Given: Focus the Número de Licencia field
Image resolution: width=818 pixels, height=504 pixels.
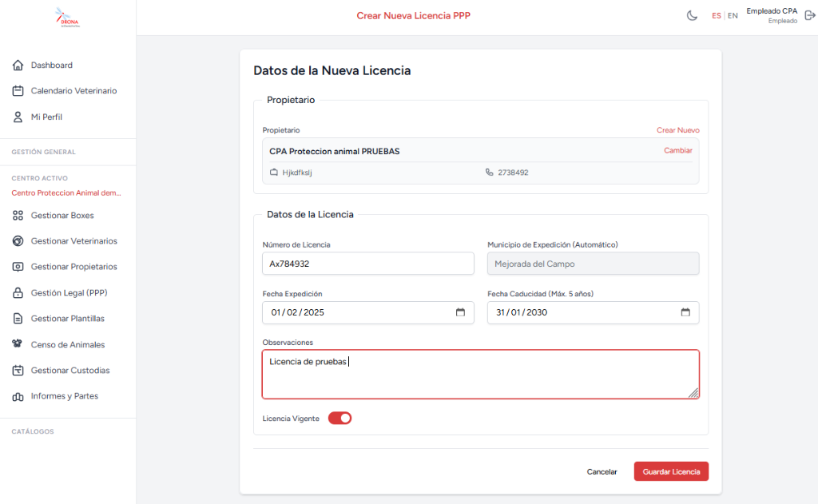Looking at the screenshot, I should (x=367, y=264).
